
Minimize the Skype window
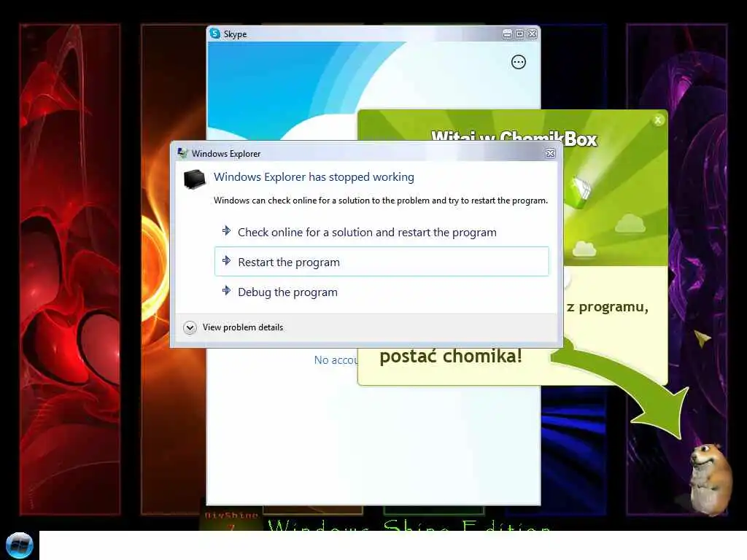click(x=508, y=34)
